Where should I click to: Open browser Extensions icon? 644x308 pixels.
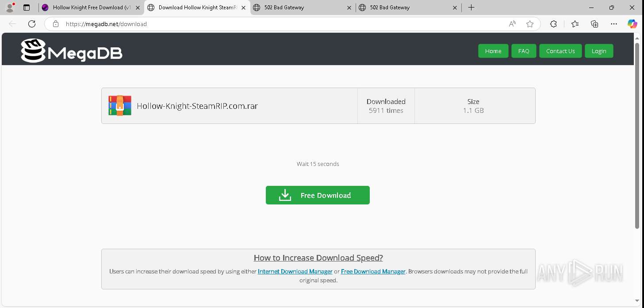click(x=553, y=24)
